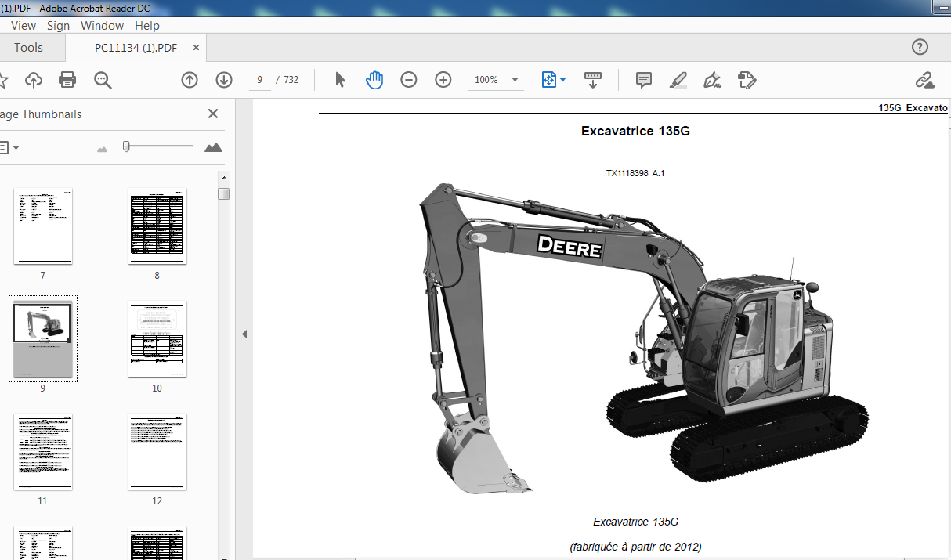The height and width of the screenshot is (560, 951).
Task: Click the thumbnails panel scrollbar thumb
Action: coord(224,193)
